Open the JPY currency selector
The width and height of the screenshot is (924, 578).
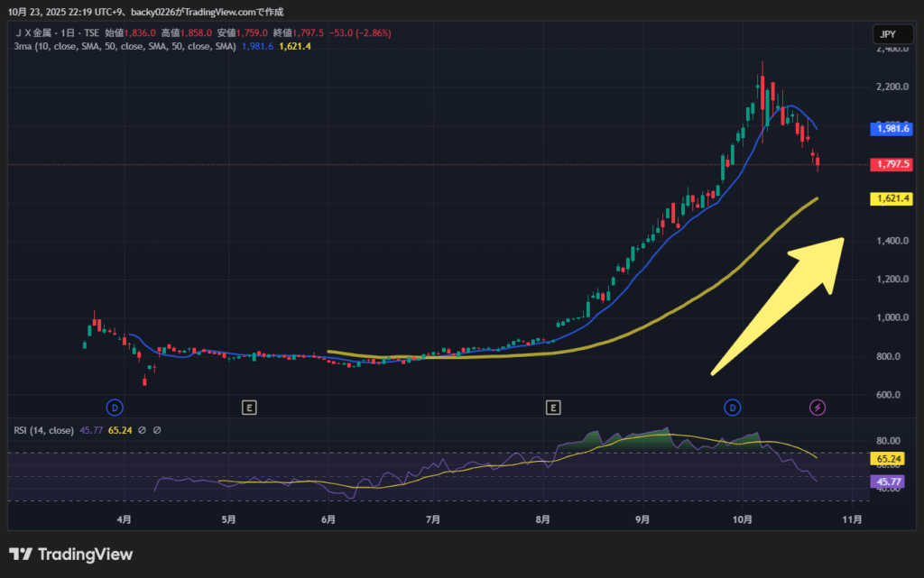(886, 34)
